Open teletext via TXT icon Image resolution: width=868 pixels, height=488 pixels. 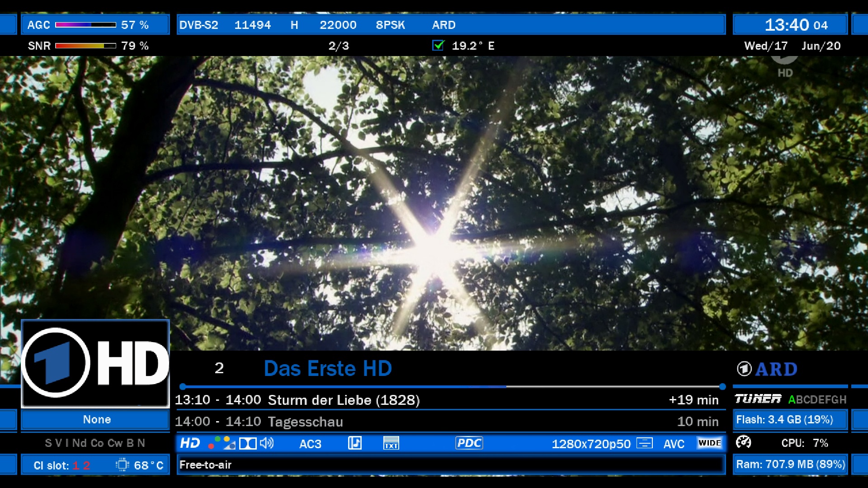391,443
